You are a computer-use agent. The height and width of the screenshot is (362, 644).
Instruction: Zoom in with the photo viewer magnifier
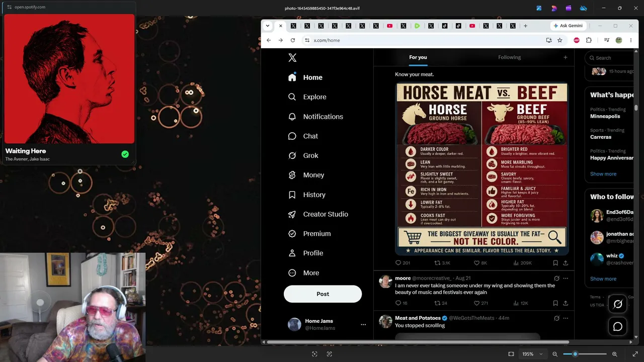pos(614,354)
